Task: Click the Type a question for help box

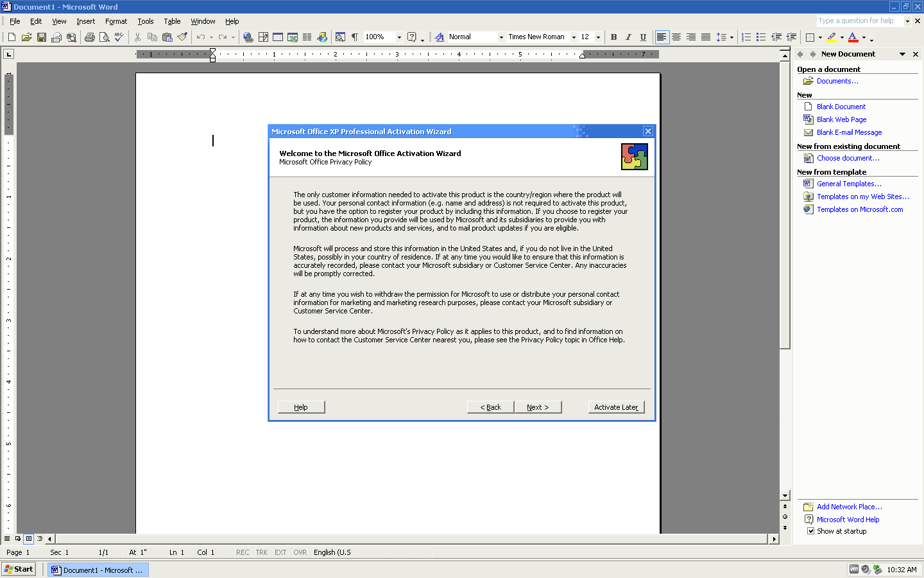Action: click(859, 21)
